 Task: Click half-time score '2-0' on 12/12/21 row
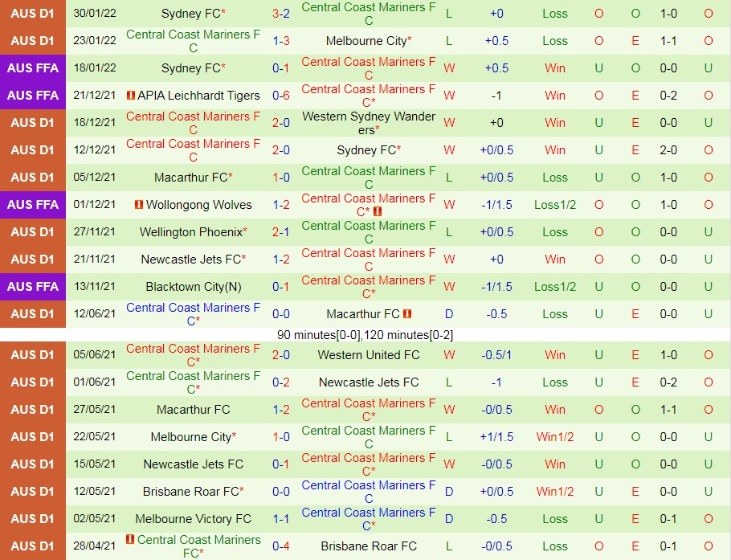668,150
